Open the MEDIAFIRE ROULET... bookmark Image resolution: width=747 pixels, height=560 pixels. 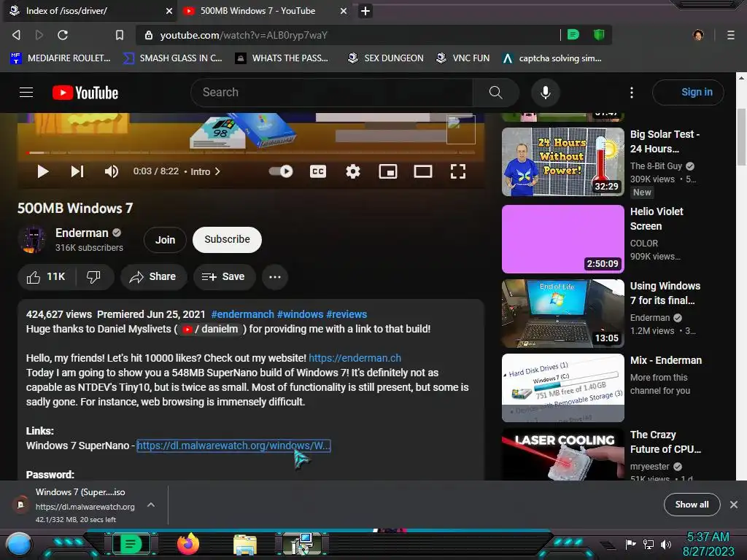click(x=61, y=58)
